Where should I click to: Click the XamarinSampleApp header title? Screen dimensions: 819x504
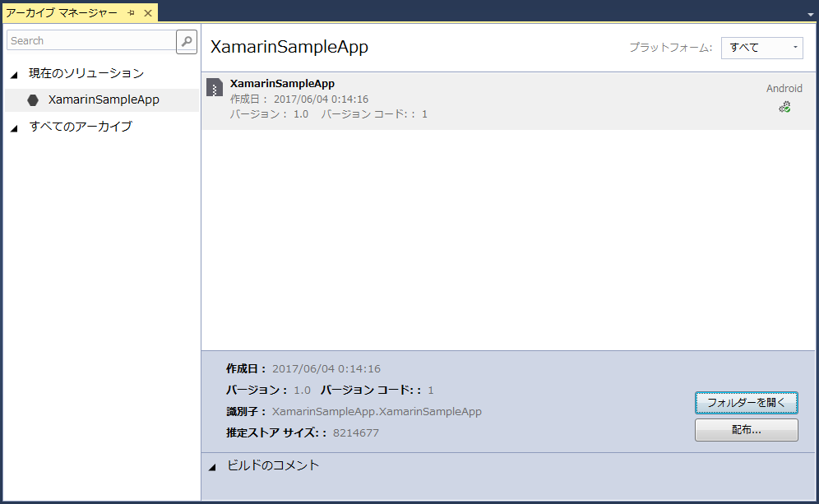[x=289, y=47]
